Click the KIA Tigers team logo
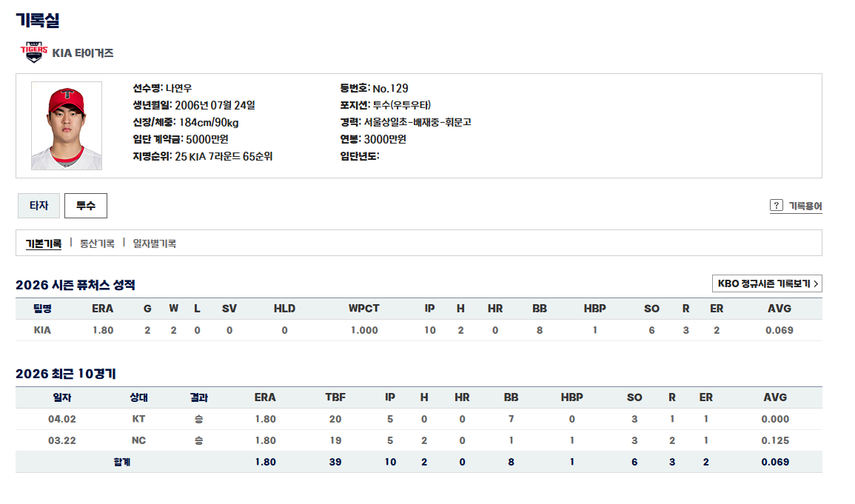Viewport: 855px width, 504px height. (x=33, y=52)
